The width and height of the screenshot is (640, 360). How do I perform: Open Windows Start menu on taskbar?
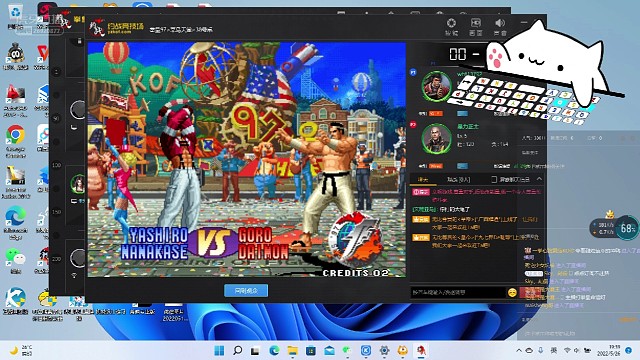pyautogui.click(x=219, y=350)
